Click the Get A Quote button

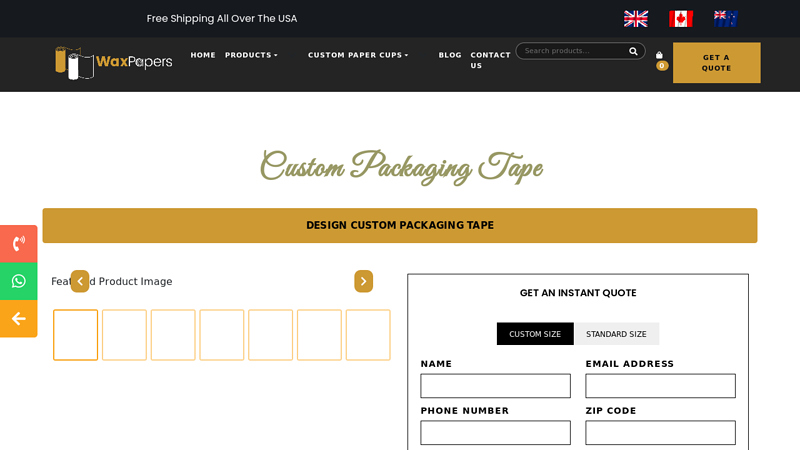716,63
